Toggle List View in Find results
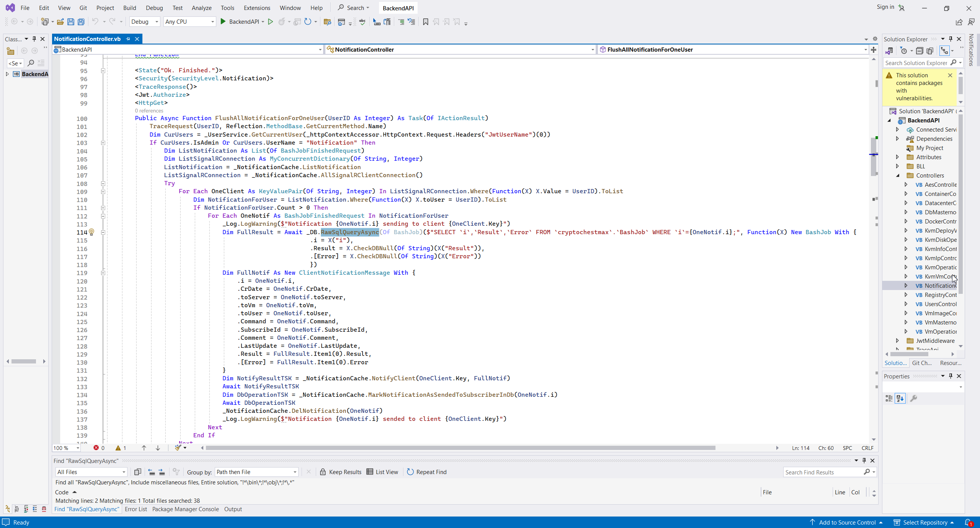The width and height of the screenshot is (980, 528). tap(382, 472)
